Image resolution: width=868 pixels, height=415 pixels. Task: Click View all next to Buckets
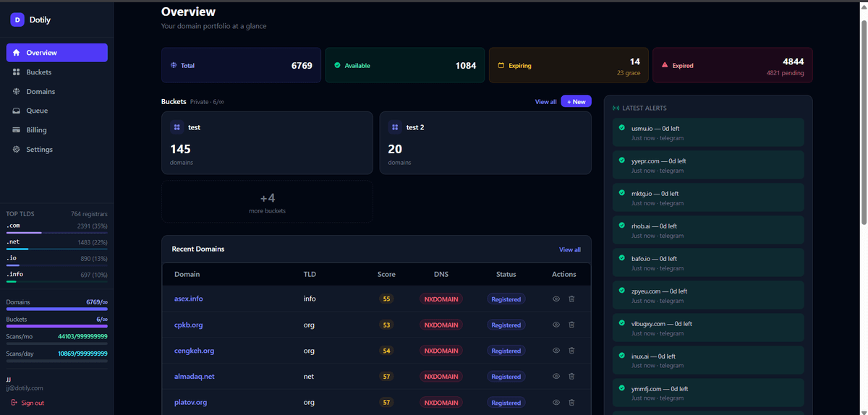click(546, 102)
